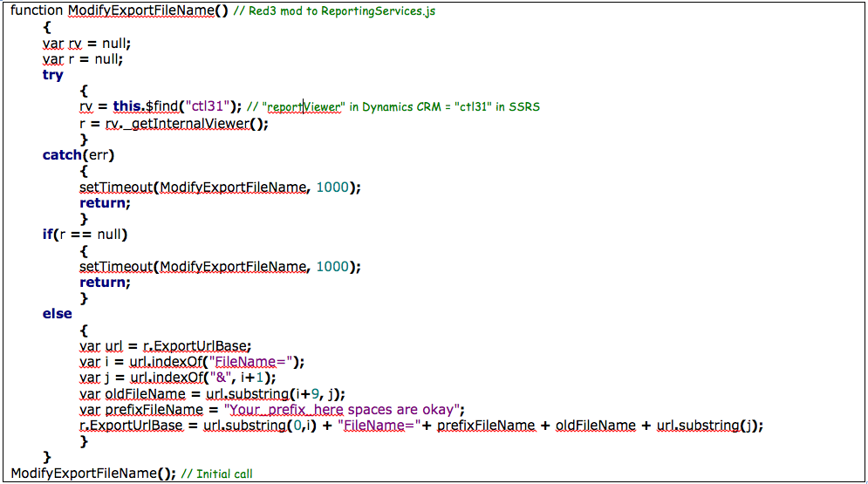The width and height of the screenshot is (868, 484).
Task: Click the line 'var r = null;'
Action: [83, 59]
